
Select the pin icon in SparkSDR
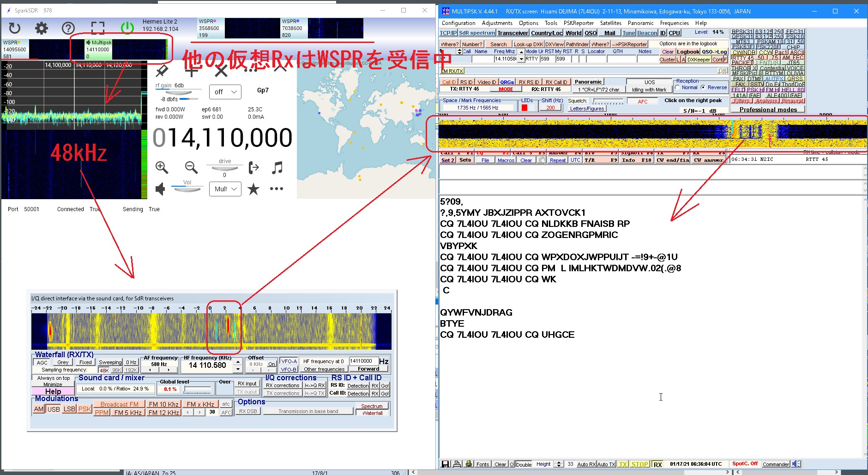[x=162, y=70]
